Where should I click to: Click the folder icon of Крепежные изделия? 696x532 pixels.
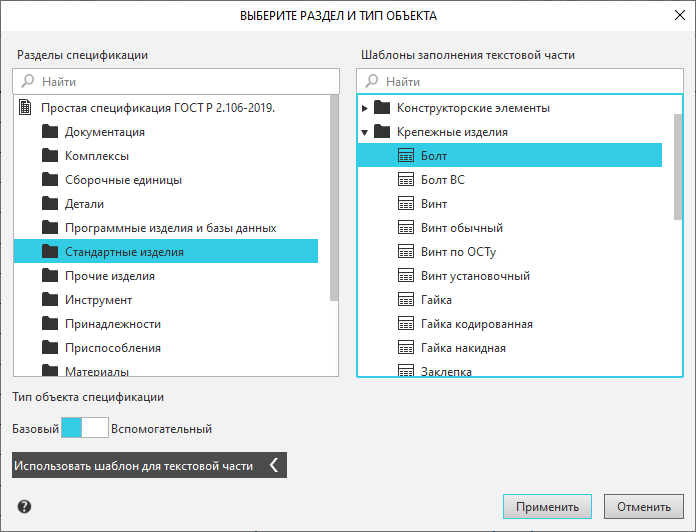click(x=382, y=132)
